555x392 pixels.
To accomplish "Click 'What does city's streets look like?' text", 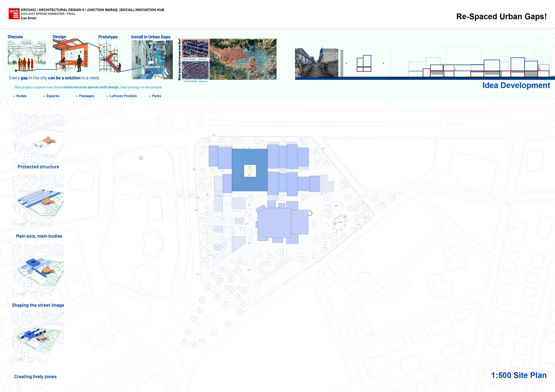I will [179, 59].
